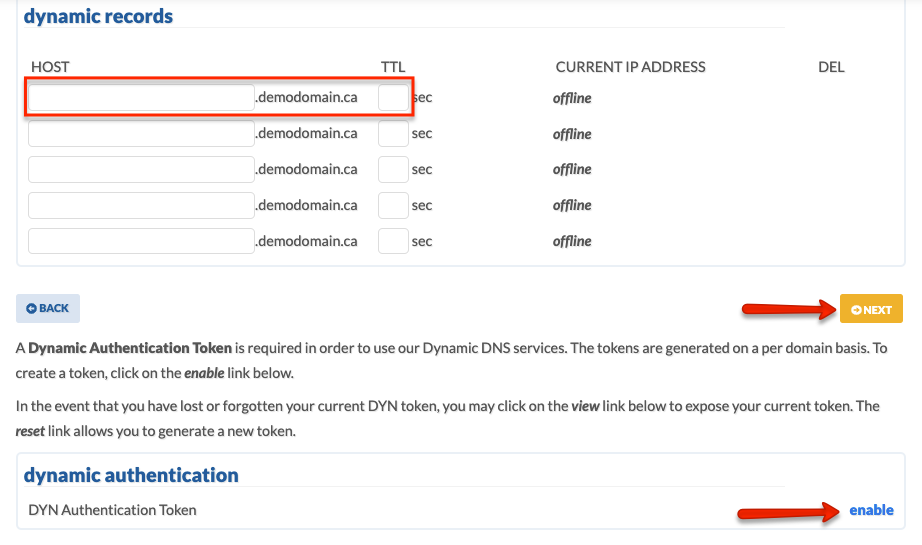Focus the first row TTL field
This screenshot has width=922, height=545.
click(x=393, y=98)
